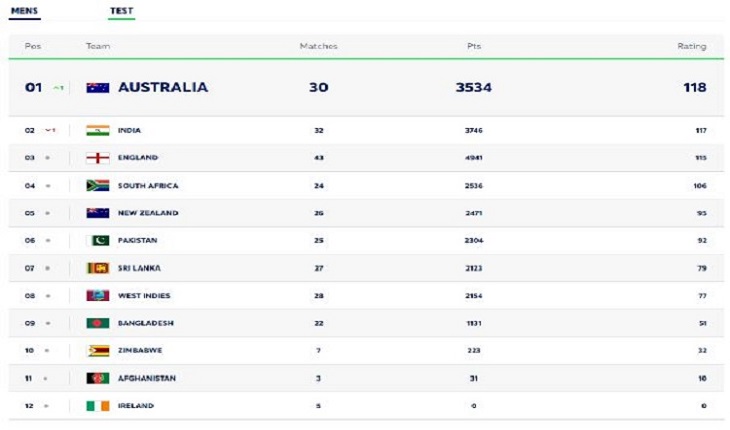Click the Ireland flag icon
This screenshot has height=430, width=730.
click(98, 406)
